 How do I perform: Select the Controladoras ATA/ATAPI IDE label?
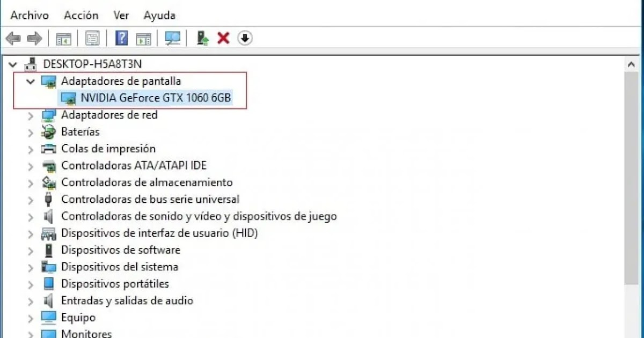[x=134, y=165]
